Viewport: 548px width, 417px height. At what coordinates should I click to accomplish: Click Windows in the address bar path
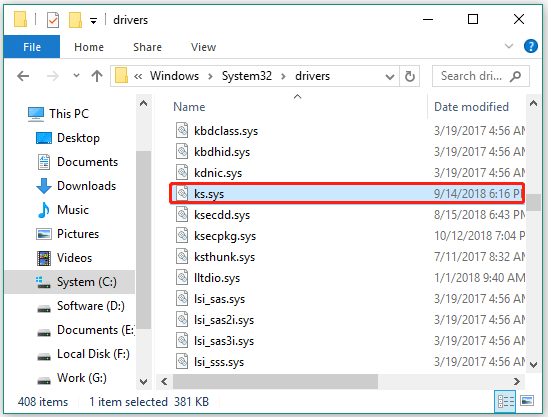[x=174, y=76]
